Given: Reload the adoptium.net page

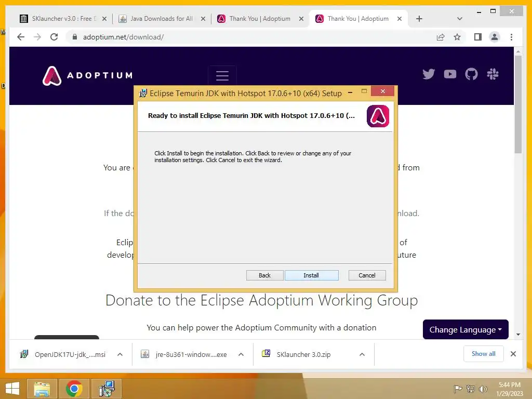Looking at the screenshot, I should click(54, 37).
